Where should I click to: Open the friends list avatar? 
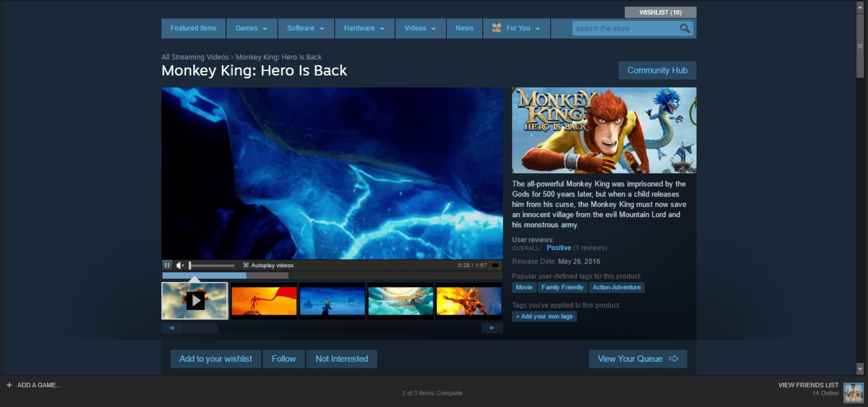click(x=853, y=392)
